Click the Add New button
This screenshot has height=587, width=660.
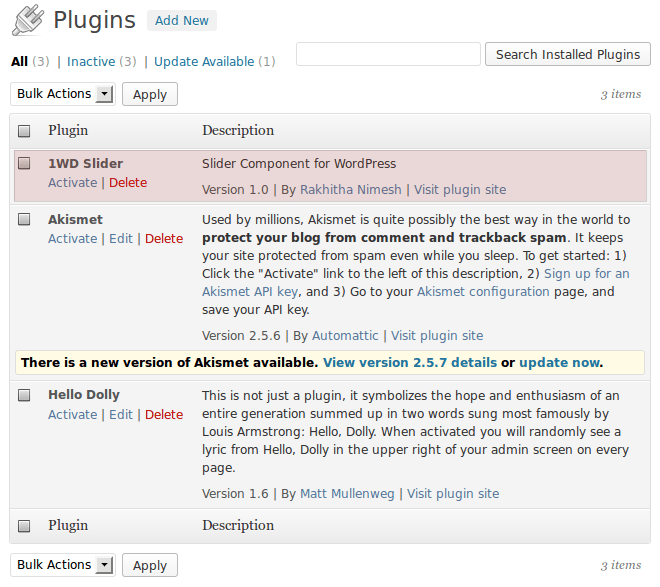point(182,21)
